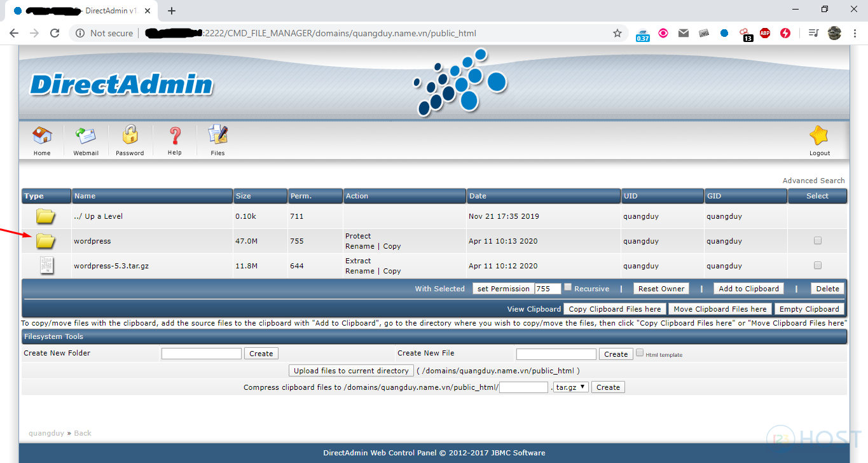
Task: Enable the Html template checkbox
Action: tap(640, 352)
